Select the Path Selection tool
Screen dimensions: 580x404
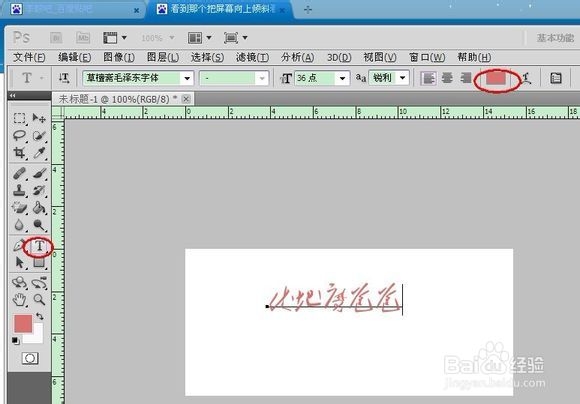click(x=19, y=263)
